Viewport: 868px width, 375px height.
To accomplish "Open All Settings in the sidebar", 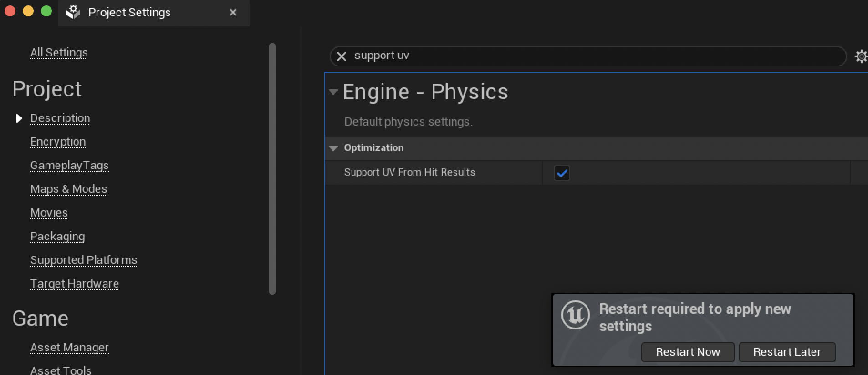I will (59, 53).
